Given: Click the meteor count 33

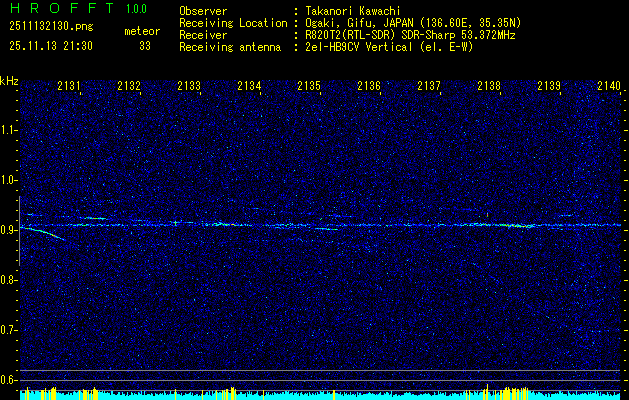Looking at the screenshot, I should [145, 46].
